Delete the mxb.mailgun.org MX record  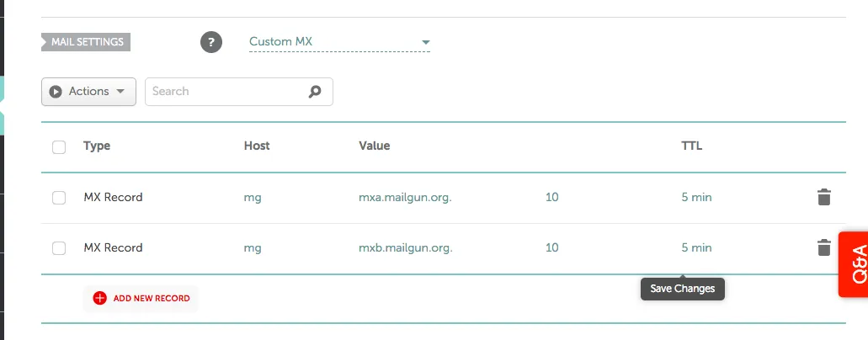click(x=823, y=248)
